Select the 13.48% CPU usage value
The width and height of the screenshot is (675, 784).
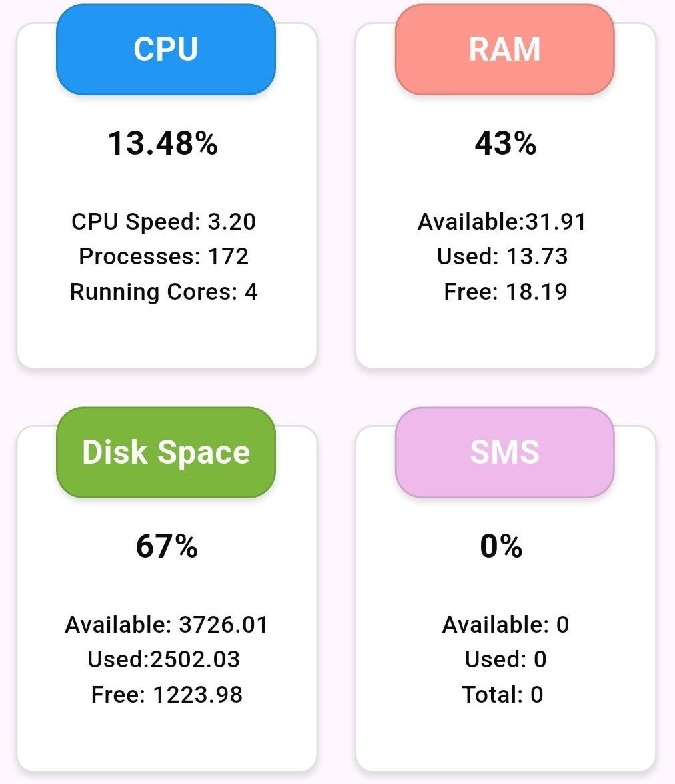163,143
